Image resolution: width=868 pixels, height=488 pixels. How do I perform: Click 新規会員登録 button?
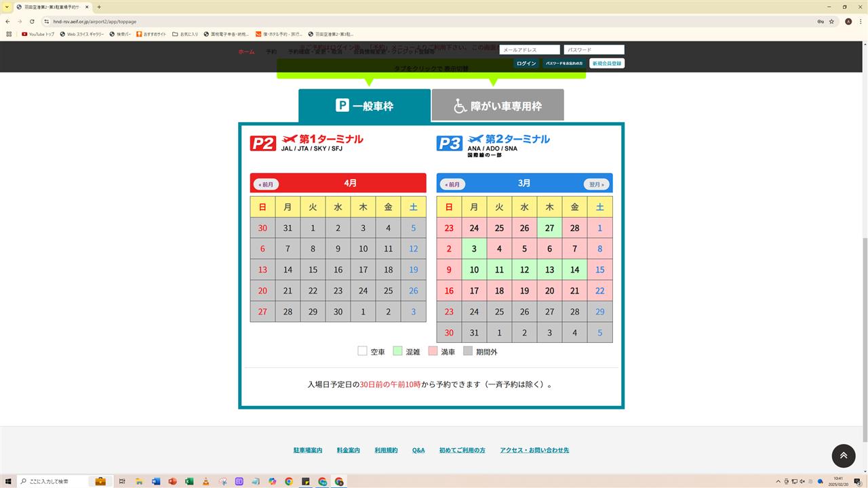pos(607,63)
